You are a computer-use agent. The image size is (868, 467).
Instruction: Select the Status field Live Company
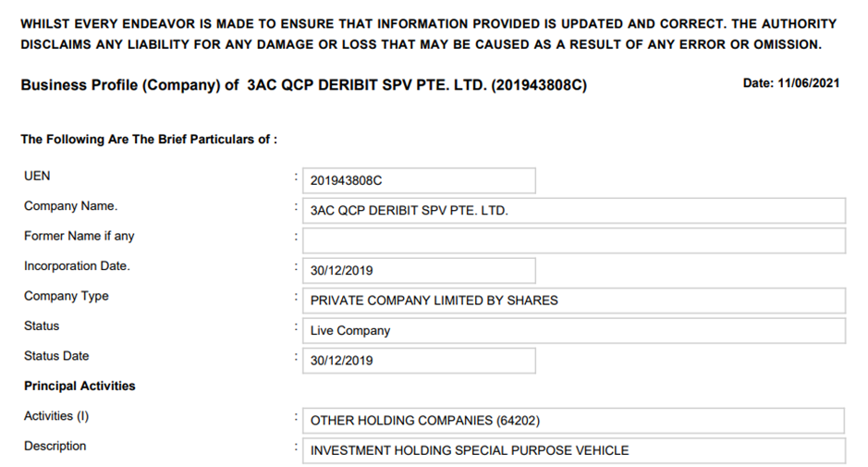(573, 331)
